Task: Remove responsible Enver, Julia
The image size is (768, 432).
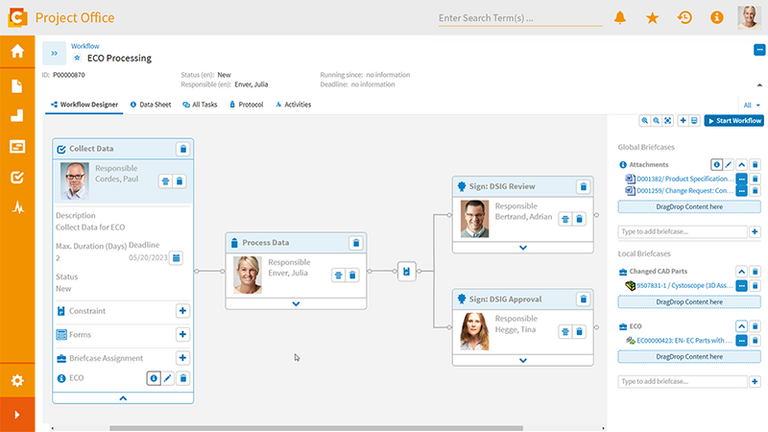Action: (352, 275)
